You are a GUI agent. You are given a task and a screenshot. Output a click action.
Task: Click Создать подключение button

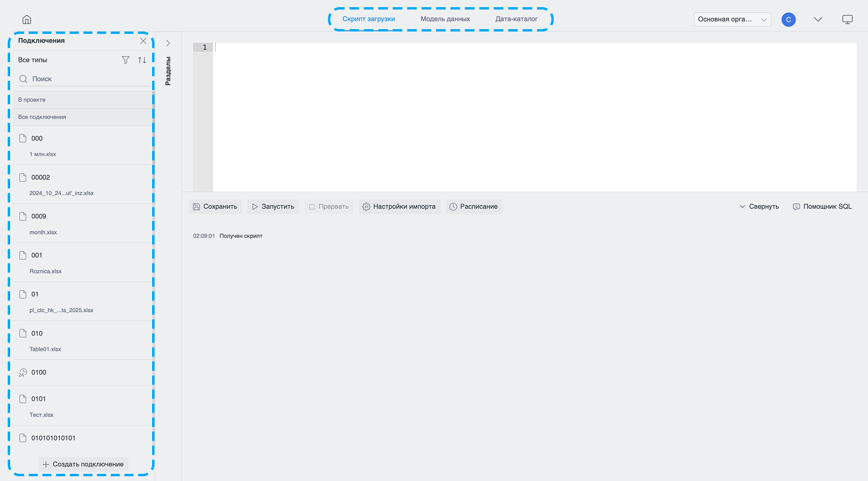(x=83, y=464)
